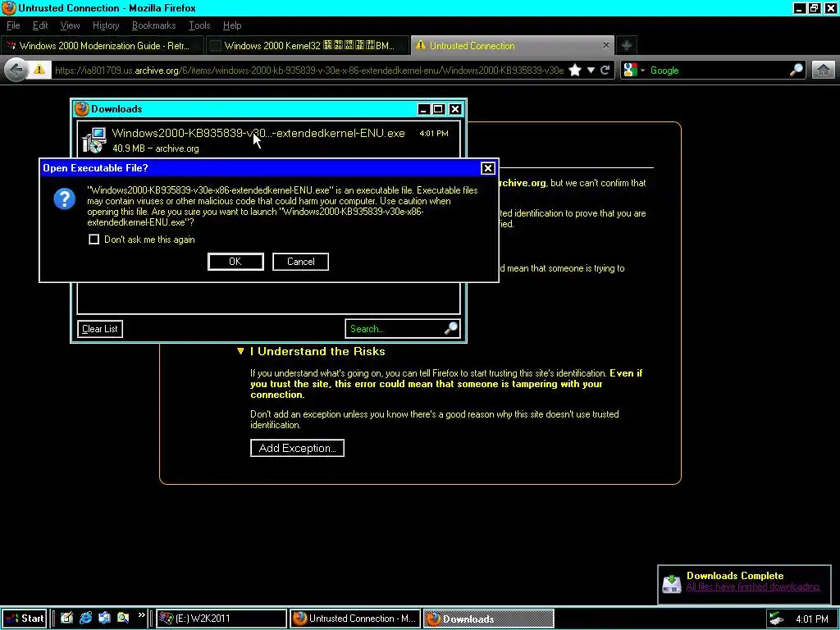Click the archive.org URL address bar

(x=308, y=71)
